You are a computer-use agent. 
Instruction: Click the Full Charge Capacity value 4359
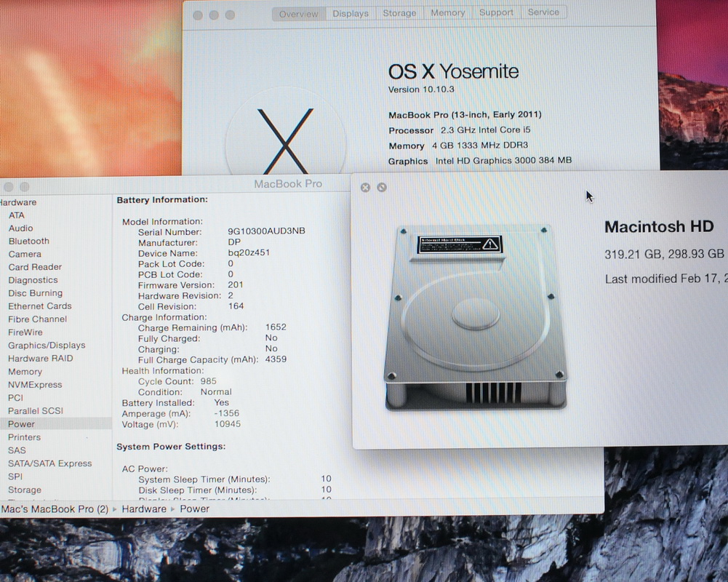click(276, 359)
